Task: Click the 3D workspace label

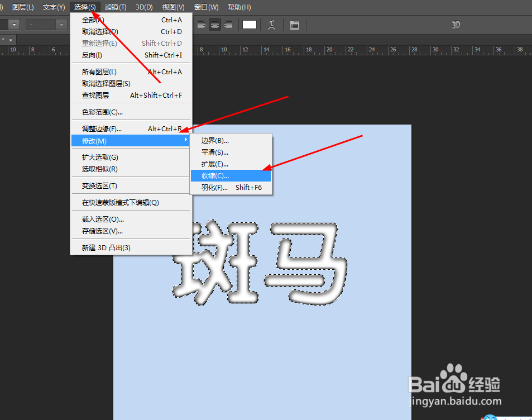Action: pos(456,25)
